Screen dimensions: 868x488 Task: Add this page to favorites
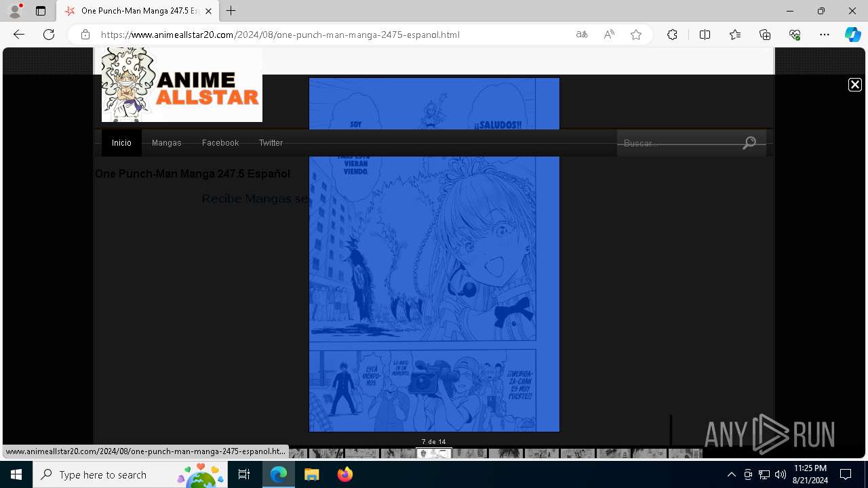tap(636, 35)
